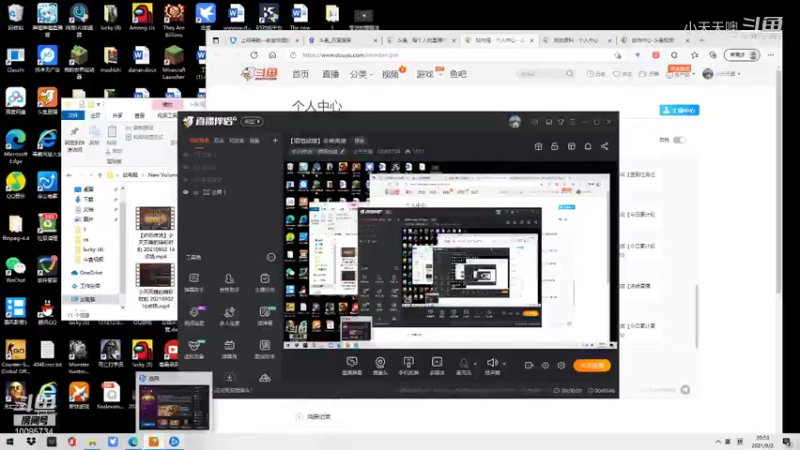Toggle the eye of the first source layer

[x=186, y=155]
